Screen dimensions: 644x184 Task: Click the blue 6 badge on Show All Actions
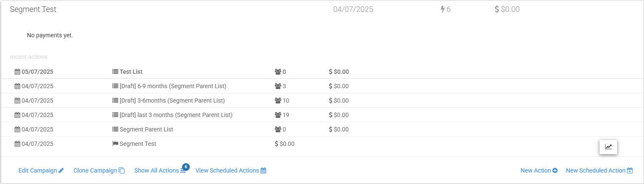[186, 167]
